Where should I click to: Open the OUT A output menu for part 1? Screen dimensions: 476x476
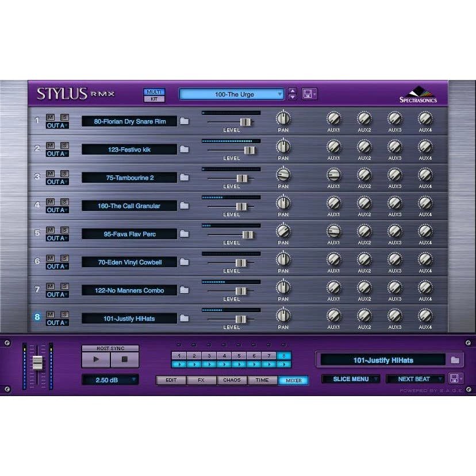point(57,125)
